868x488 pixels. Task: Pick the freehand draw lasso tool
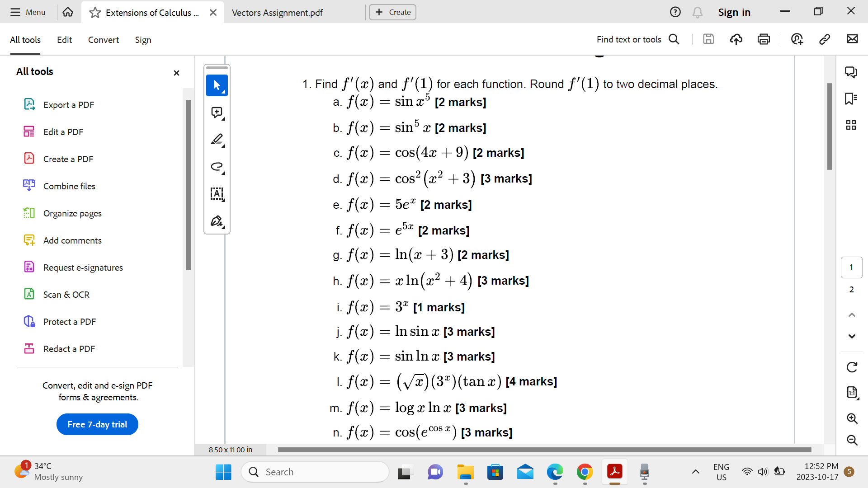coord(217,167)
